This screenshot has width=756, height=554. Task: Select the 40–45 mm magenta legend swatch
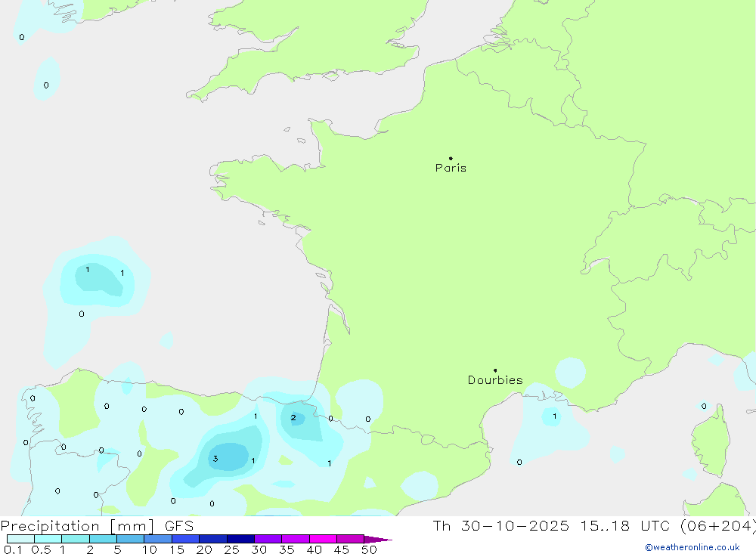pyautogui.click(x=323, y=539)
